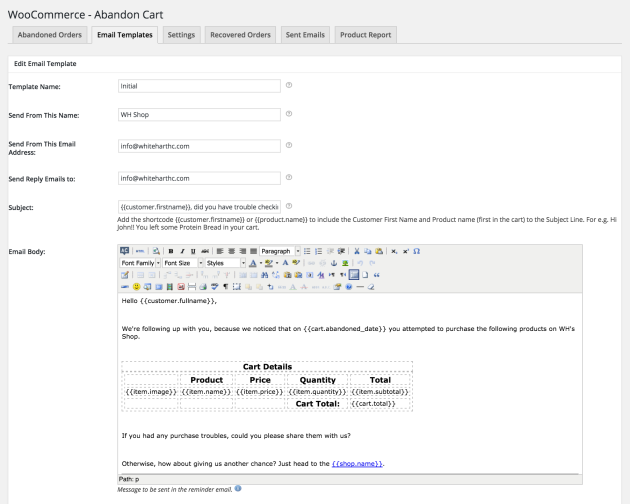Insert an unordered bullet list
Screen dimensions: 630x504
[307, 251]
